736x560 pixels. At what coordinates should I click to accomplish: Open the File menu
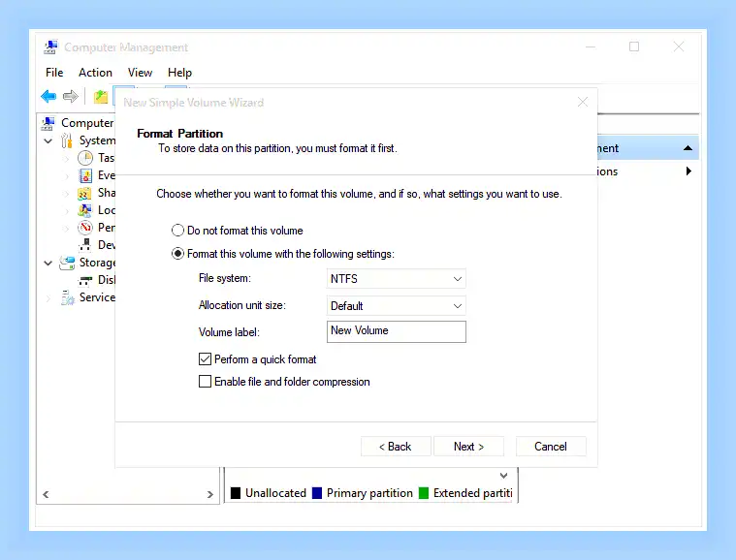[54, 73]
